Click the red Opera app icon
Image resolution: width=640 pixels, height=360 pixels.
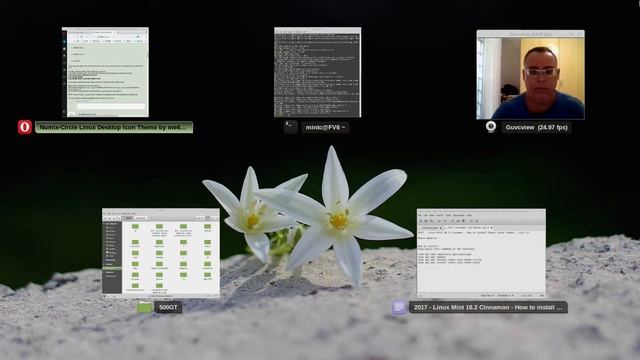(x=24, y=127)
